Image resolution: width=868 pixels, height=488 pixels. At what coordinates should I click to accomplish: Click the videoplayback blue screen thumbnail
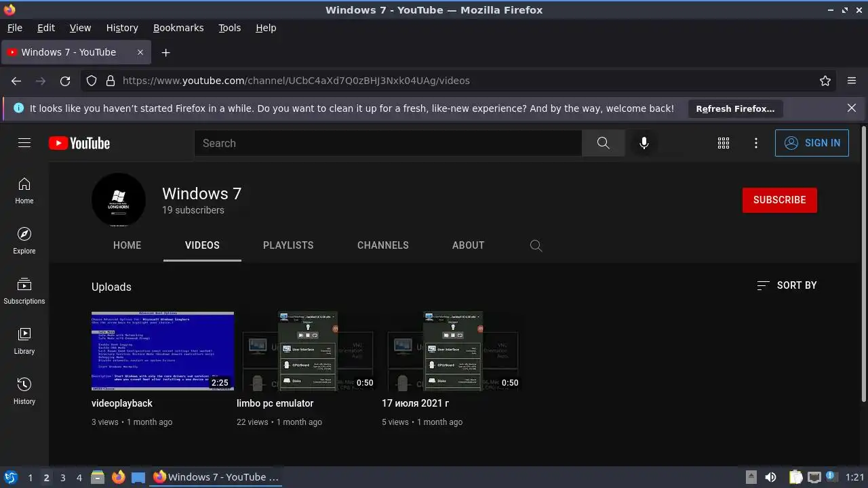click(x=163, y=351)
